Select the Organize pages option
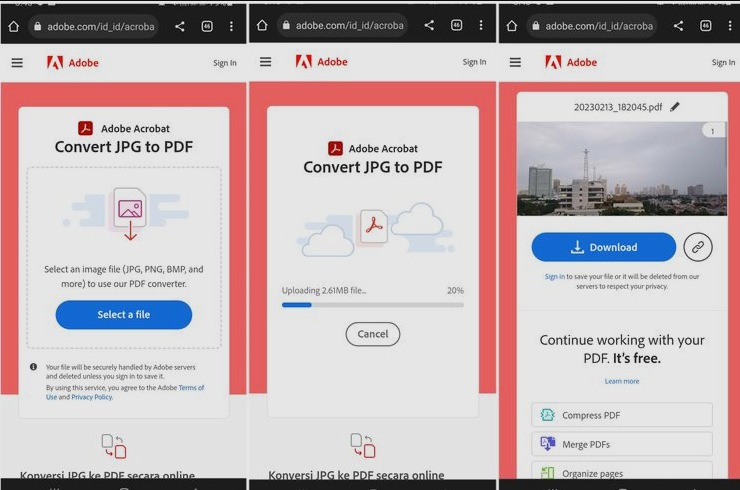 (x=622, y=472)
